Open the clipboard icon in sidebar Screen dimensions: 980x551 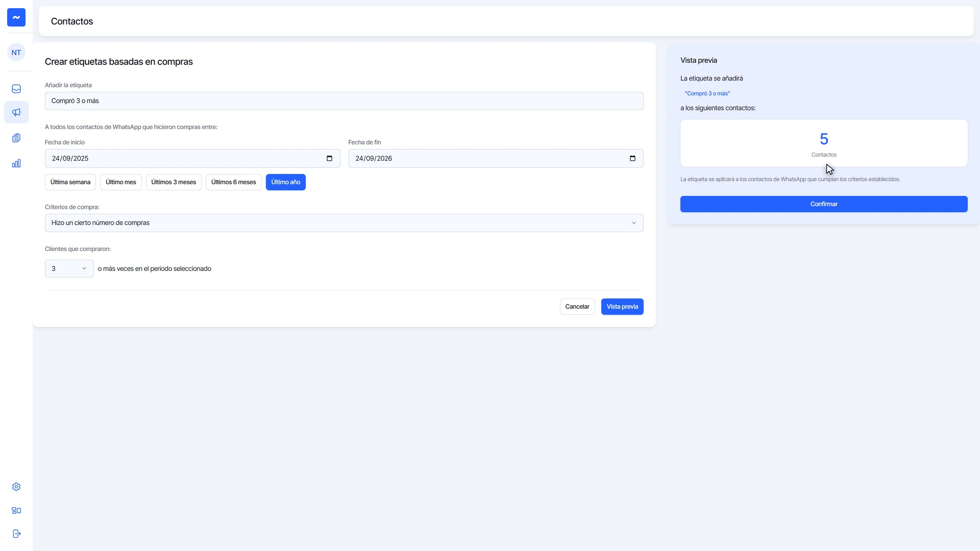coord(16,138)
